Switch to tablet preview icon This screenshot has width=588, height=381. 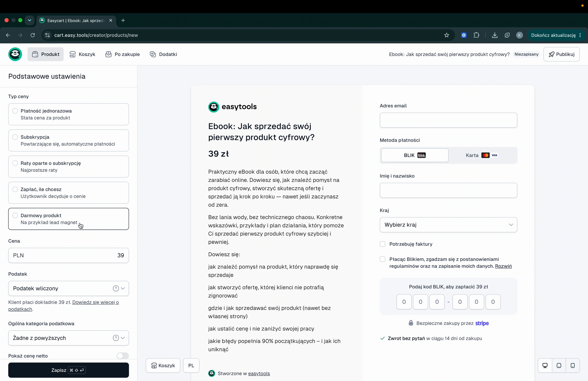559,365
